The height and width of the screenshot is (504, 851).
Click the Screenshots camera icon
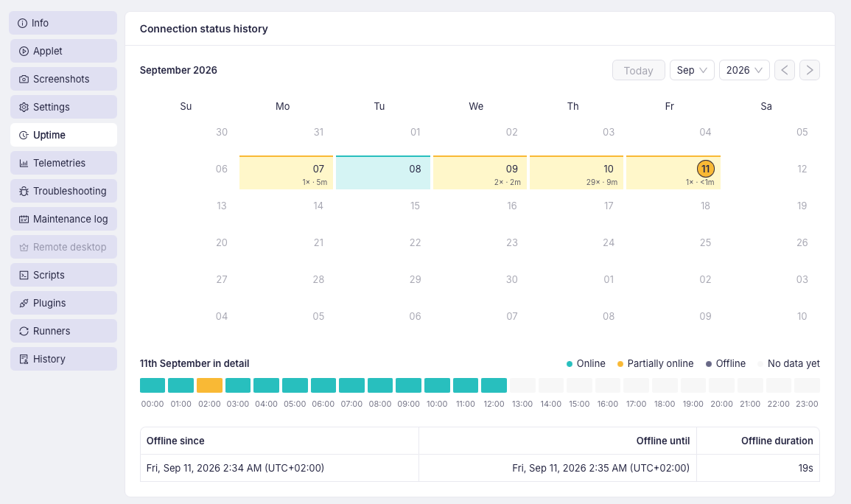tap(24, 79)
